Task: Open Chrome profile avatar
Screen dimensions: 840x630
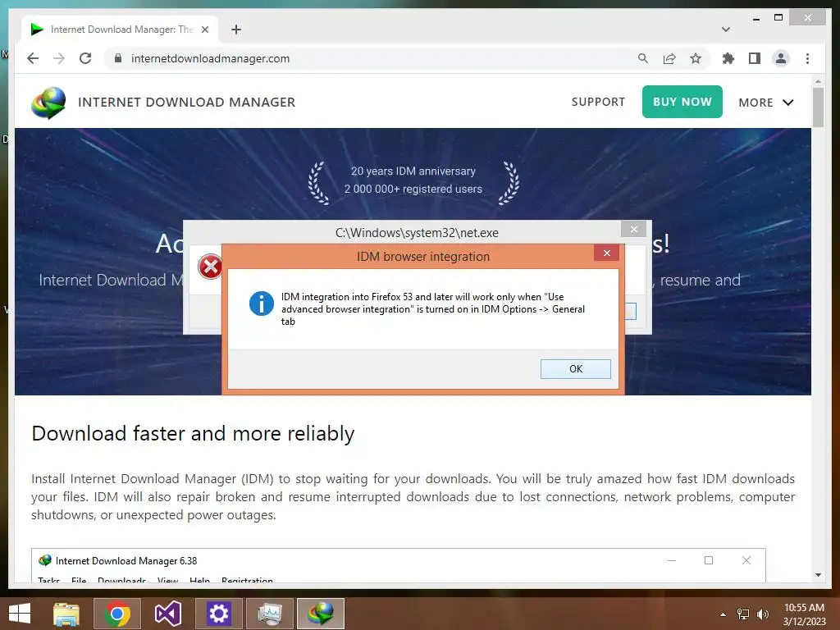Action: [781, 58]
